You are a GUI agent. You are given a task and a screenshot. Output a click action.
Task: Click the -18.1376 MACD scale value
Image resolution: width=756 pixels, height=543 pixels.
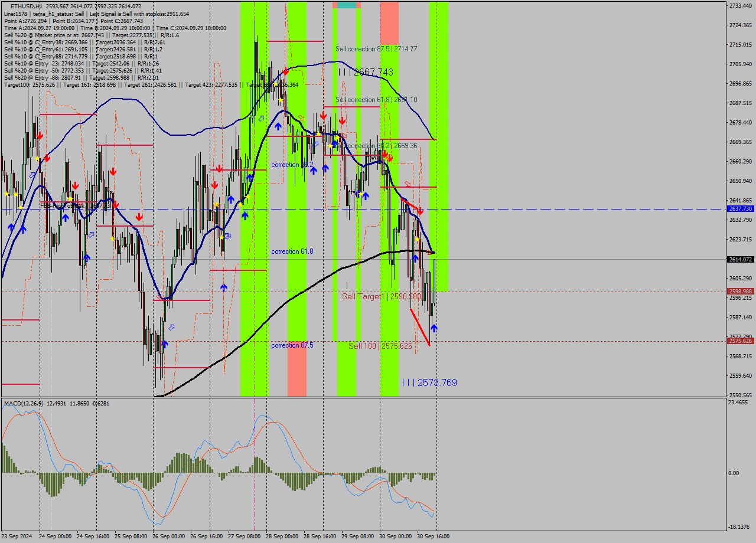coord(739,527)
